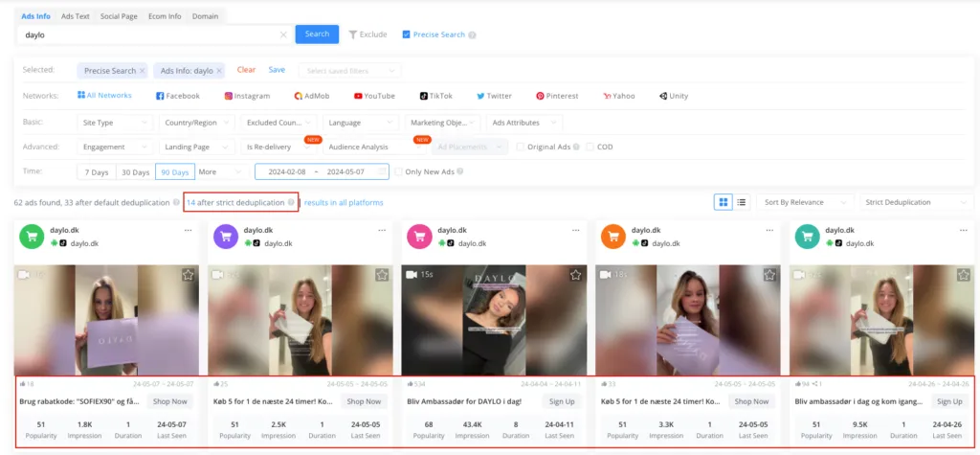Viewport: 980px width, 455px height.
Task: Select the 30 Days time range
Action: 134,171
